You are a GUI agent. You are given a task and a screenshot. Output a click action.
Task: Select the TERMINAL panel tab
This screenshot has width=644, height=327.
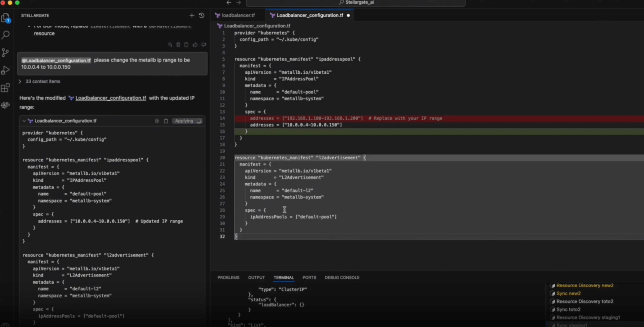(284, 278)
